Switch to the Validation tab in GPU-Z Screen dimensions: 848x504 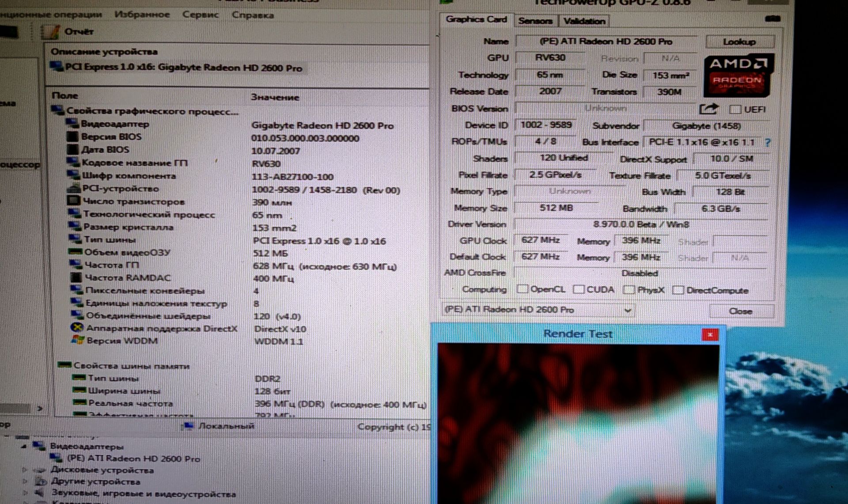(584, 21)
